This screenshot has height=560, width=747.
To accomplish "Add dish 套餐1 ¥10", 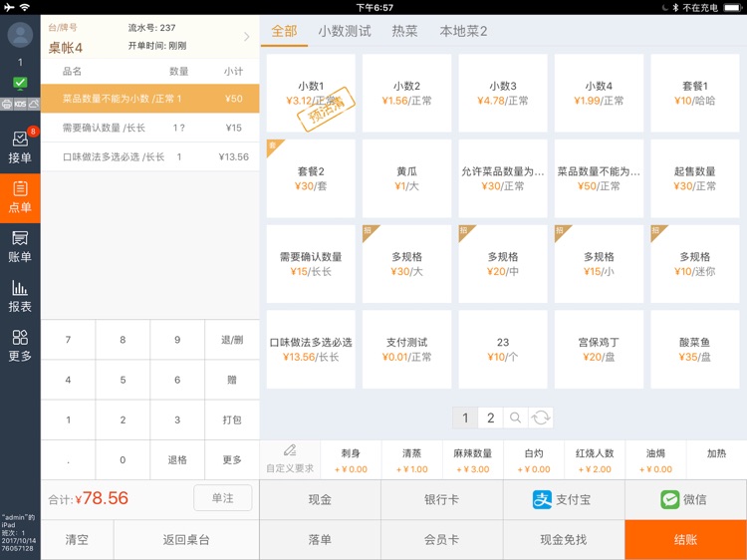I will (x=694, y=93).
